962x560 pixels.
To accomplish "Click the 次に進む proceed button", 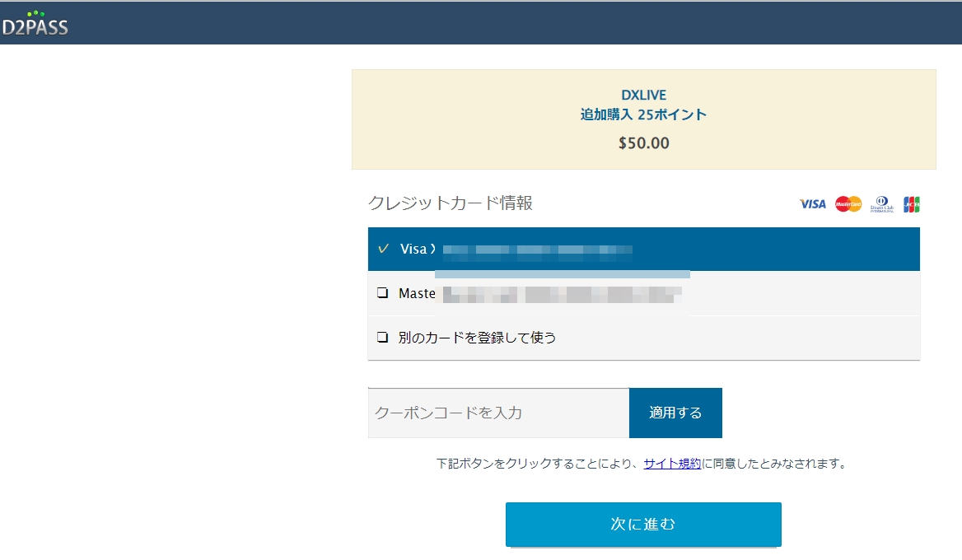I will pos(643,524).
